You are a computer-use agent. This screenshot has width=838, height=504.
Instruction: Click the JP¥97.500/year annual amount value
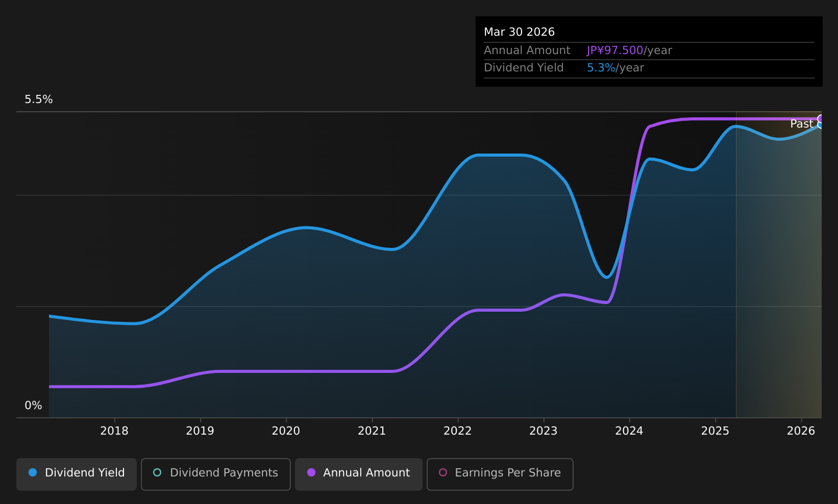tap(615, 50)
